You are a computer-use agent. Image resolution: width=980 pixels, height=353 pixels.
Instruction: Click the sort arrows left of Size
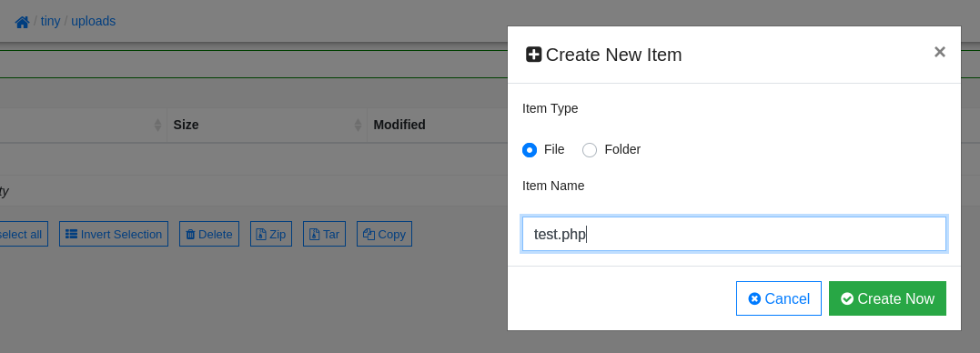[x=158, y=125]
